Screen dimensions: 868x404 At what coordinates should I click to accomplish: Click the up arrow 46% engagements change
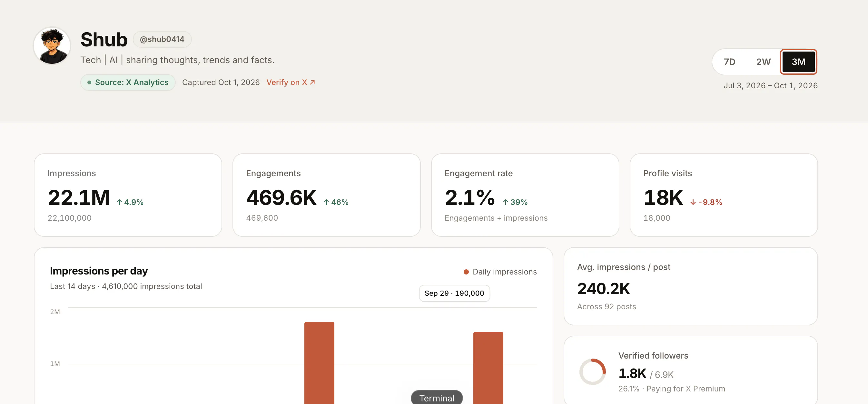336,202
